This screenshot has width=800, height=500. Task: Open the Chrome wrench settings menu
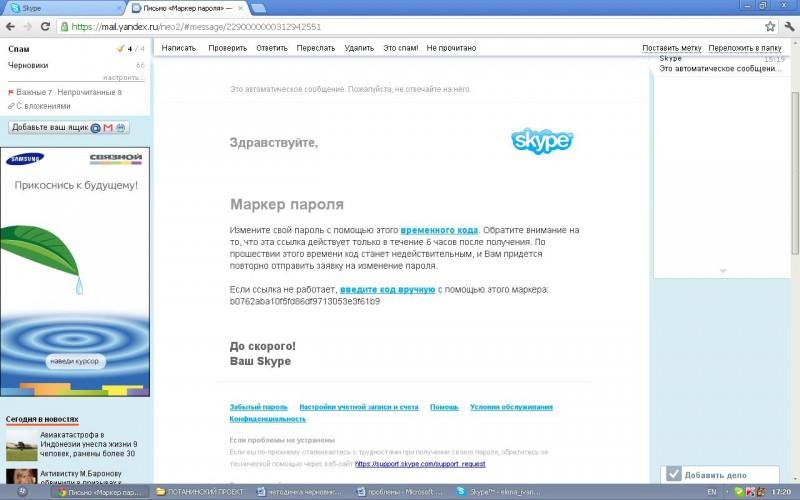click(789, 27)
